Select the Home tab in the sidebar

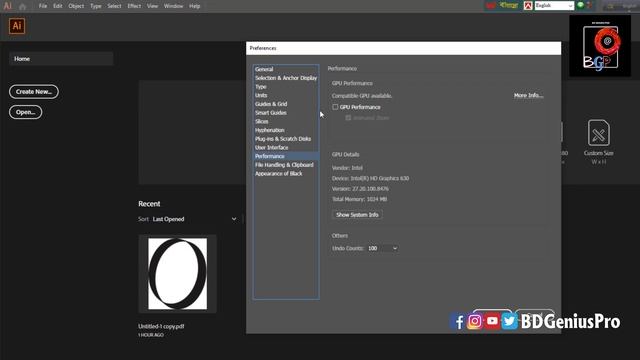[x=61, y=59]
